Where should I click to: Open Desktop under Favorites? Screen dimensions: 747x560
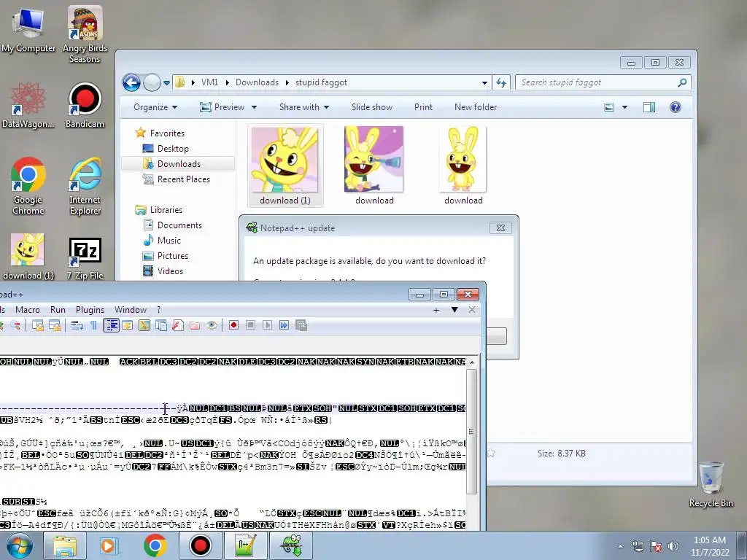(172, 149)
